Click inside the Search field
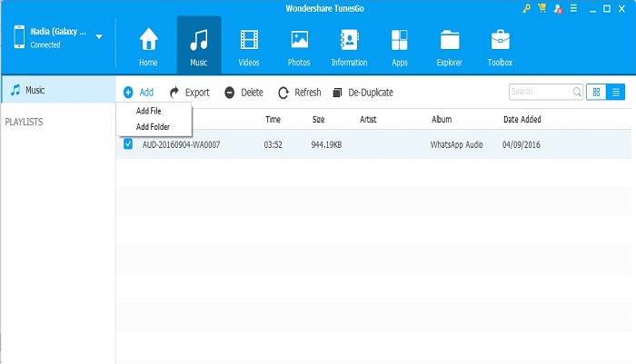Image resolution: width=636 pixels, height=364 pixels. coord(539,92)
